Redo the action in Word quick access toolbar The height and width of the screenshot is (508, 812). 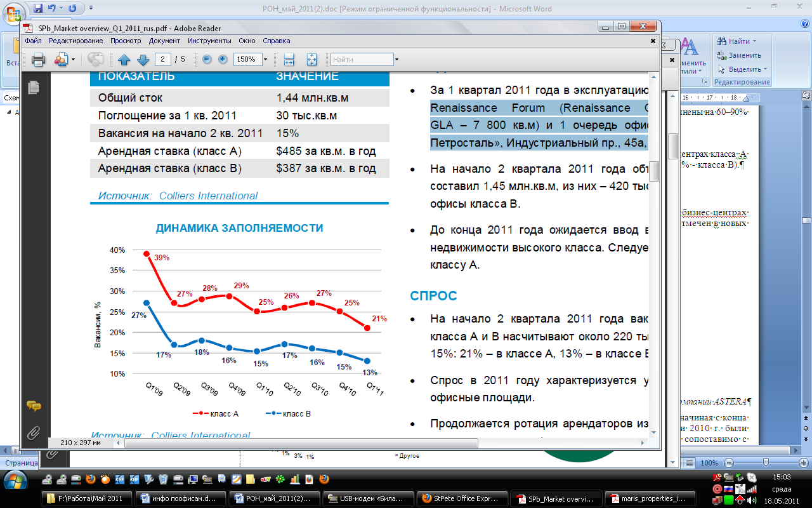point(72,8)
